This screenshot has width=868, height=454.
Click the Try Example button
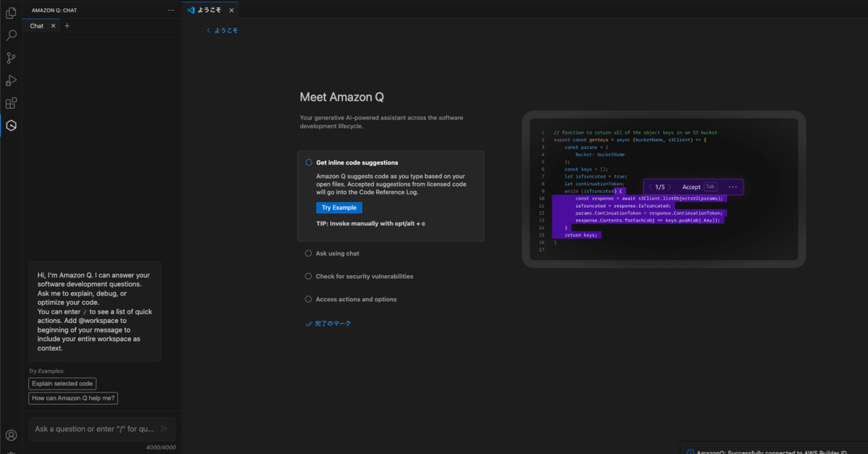339,208
